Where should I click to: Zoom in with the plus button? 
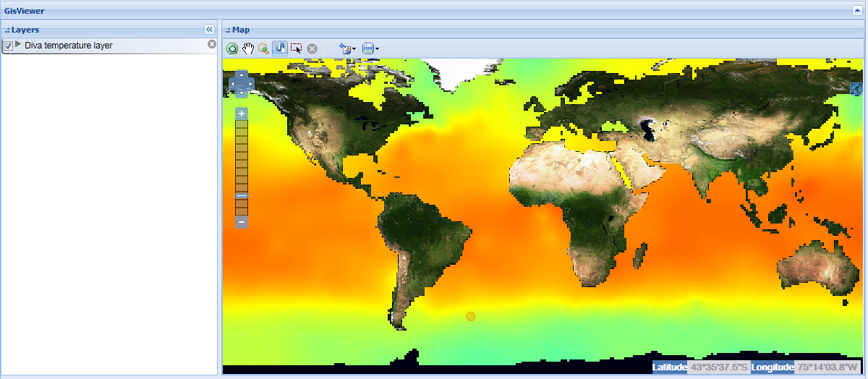242,113
